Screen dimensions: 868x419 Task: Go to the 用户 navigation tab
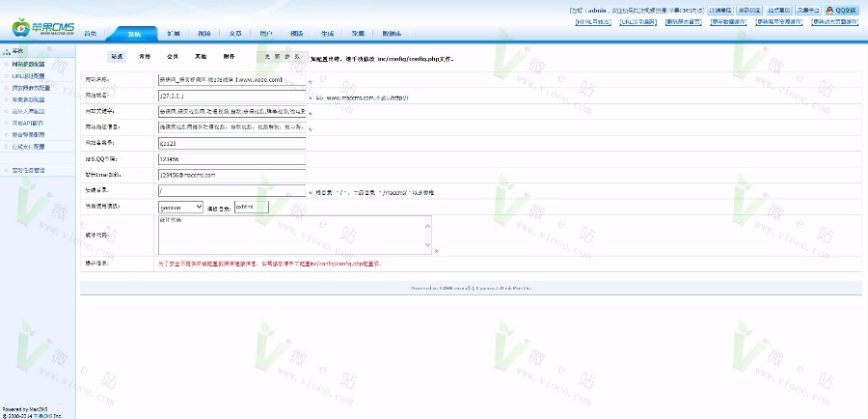click(266, 34)
